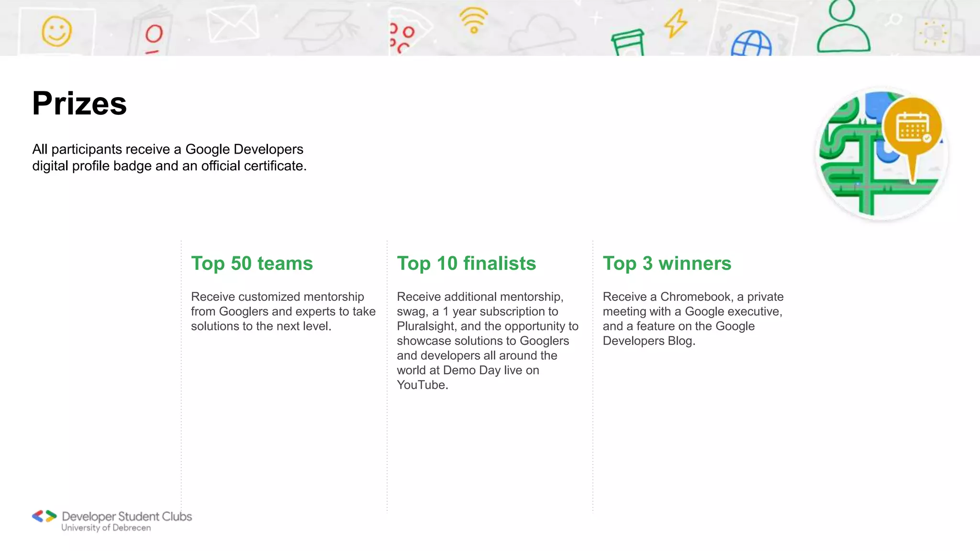Click the Top 3 winners heading
Screen dimensions: 980x551
[x=667, y=264]
